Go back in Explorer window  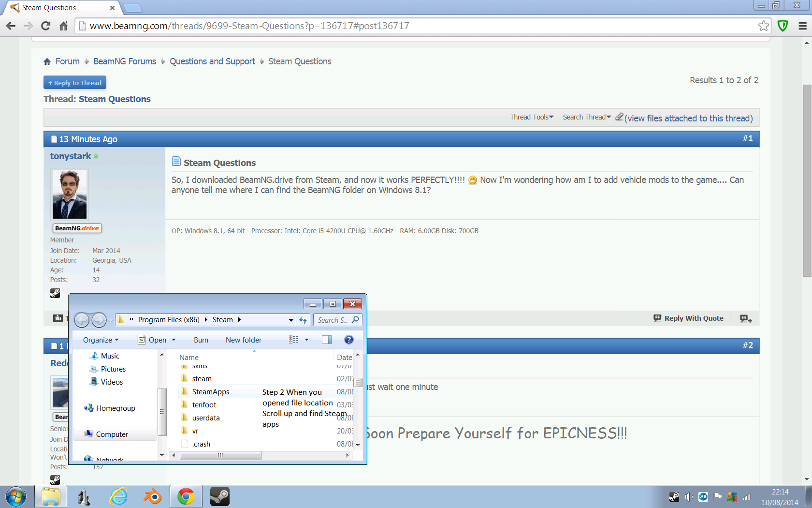click(82, 320)
